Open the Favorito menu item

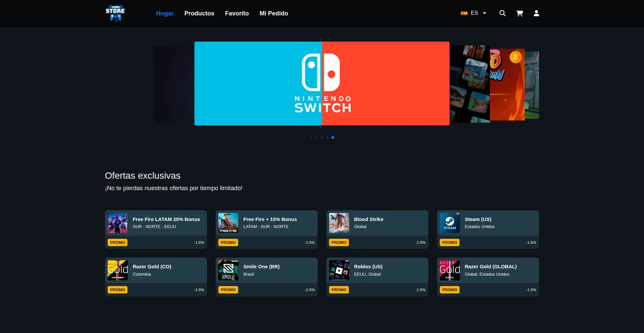click(x=237, y=13)
